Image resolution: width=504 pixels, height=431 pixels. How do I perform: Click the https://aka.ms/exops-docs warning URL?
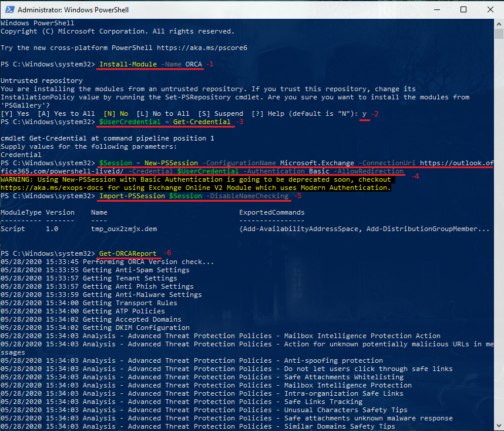pyautogui.click(x=52, y=188)
